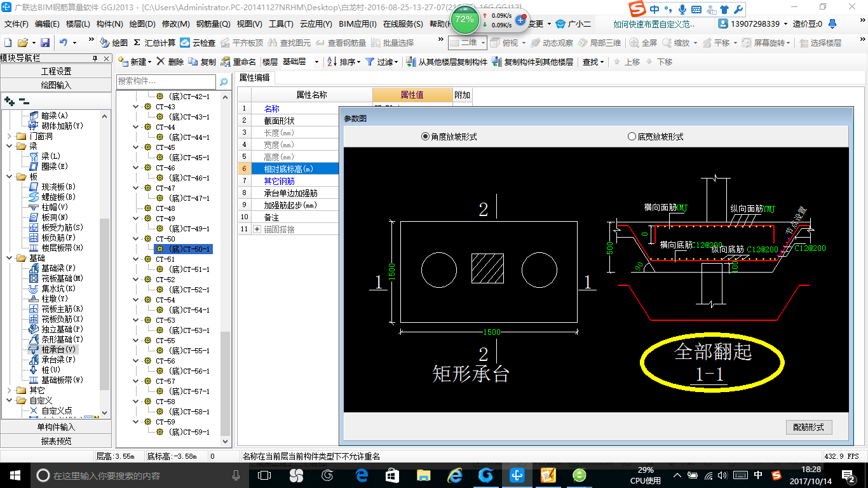Pin the 模块导航栏 panel
Image resolution: width=868 pixels, height=488 pixels.
95,58
